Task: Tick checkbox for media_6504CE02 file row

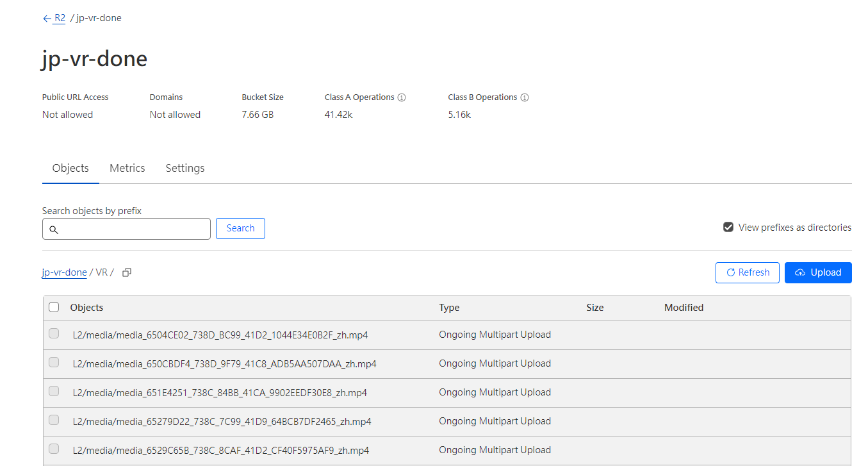Action: coord(54,333)
